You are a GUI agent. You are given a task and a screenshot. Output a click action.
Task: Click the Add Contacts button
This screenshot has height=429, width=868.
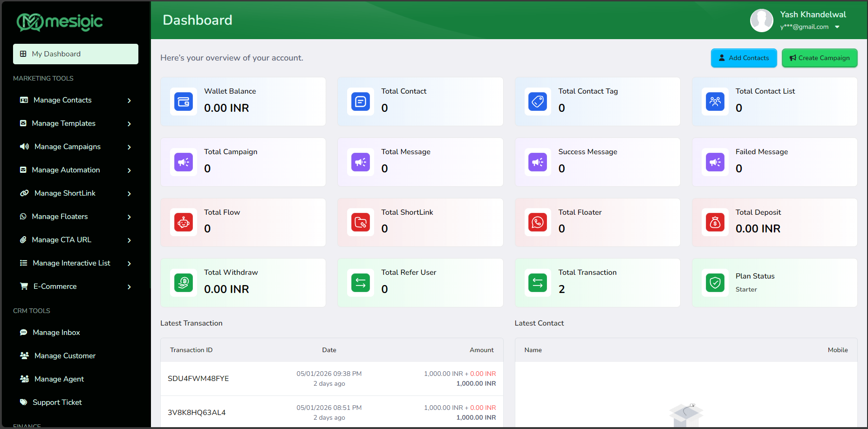pyautogui.click(x=744, y=58)
